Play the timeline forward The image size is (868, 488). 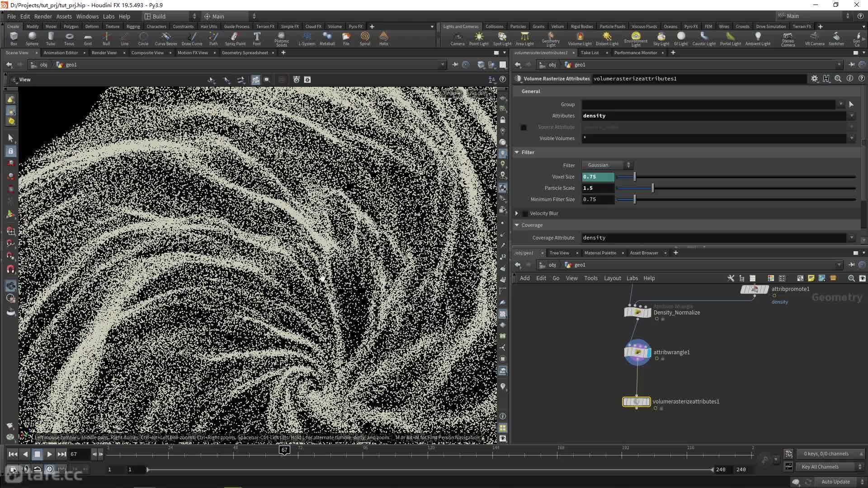coord(49,454)
